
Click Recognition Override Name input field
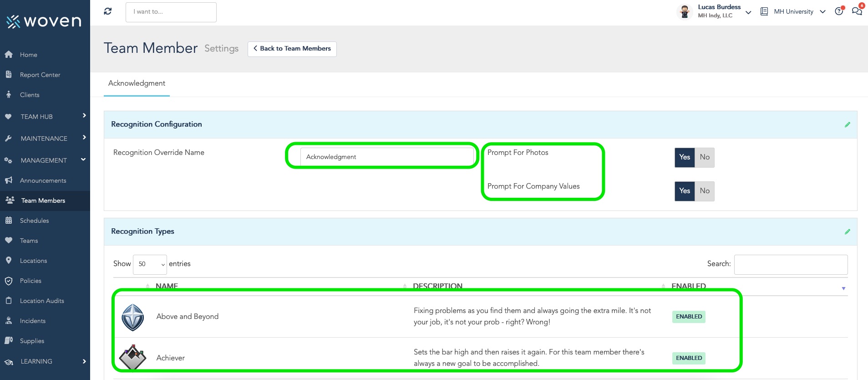coord(387,157)
